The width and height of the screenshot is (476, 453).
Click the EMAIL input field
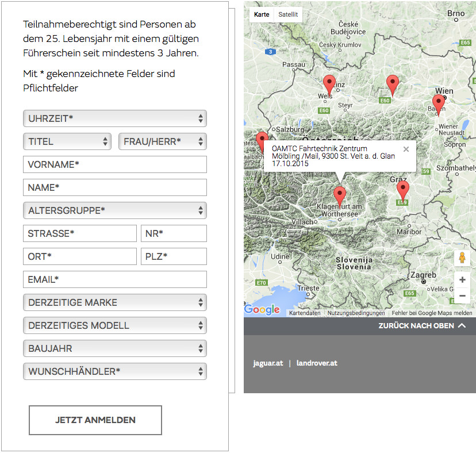[x=115, y=279]
